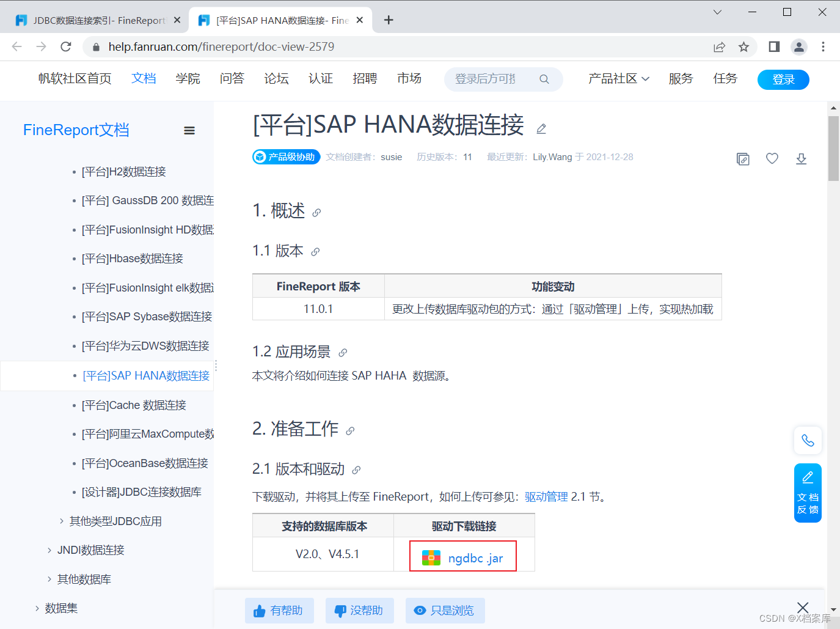Click the share page icon in address bar

pyautogui.click(x=719, y=47)
